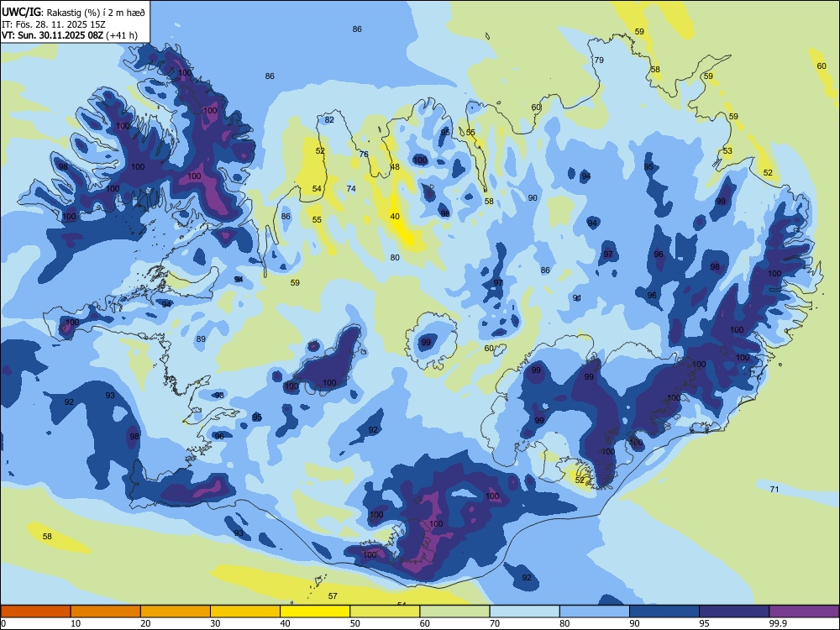The width and height of the screenshot is (840, 630).
Task: Select the golden 30–40 legend swatch
Action: click(245, 612)
